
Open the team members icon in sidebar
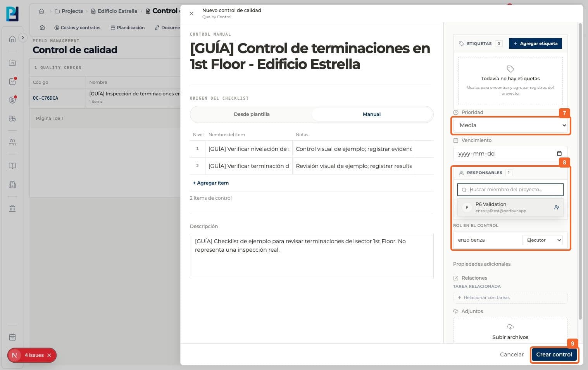(x=12, y=142)
